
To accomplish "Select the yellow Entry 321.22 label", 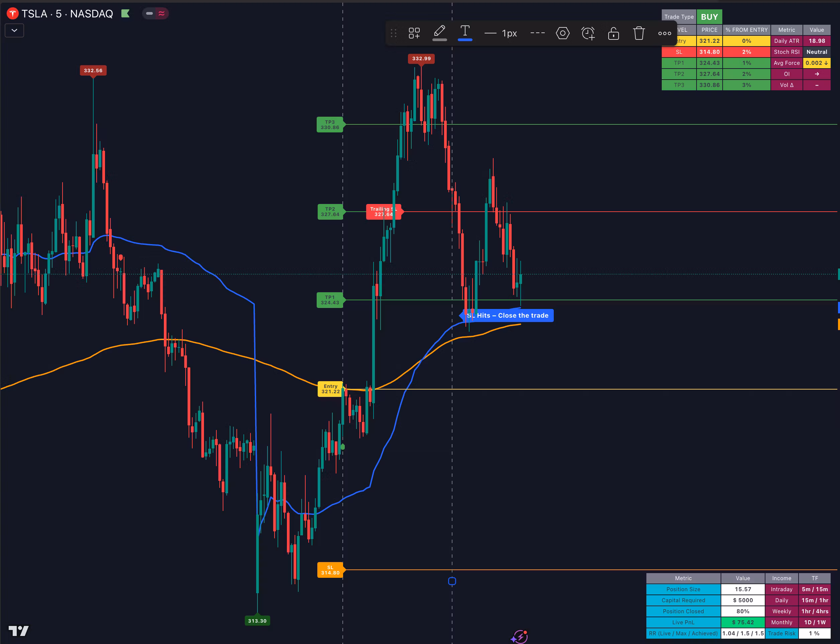I will click(x=330, y=389).
